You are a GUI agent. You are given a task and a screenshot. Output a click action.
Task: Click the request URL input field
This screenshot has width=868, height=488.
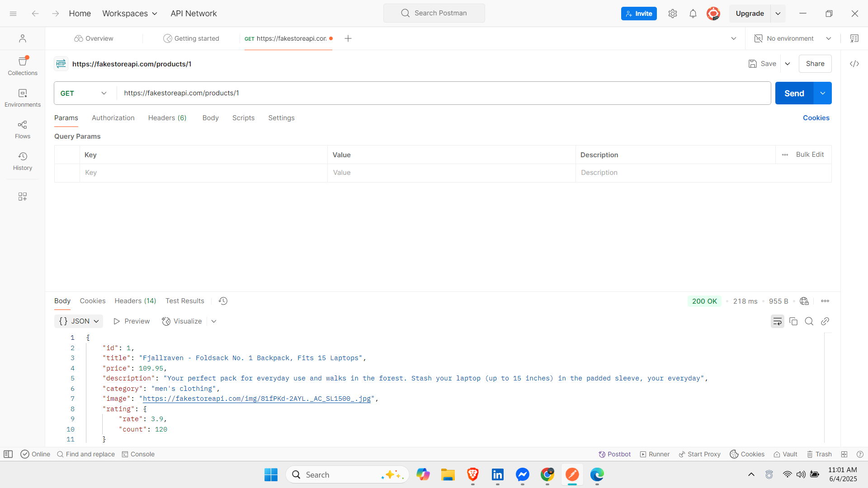444,93
